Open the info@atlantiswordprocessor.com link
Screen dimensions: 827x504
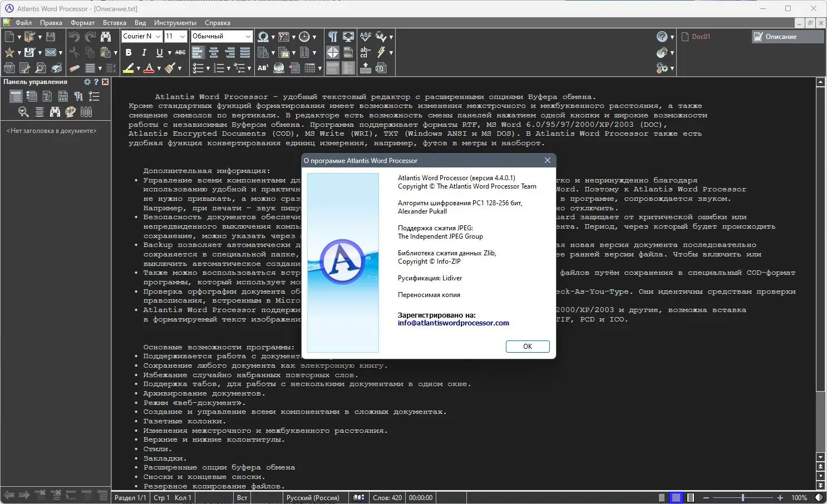[x=453, y=323]
